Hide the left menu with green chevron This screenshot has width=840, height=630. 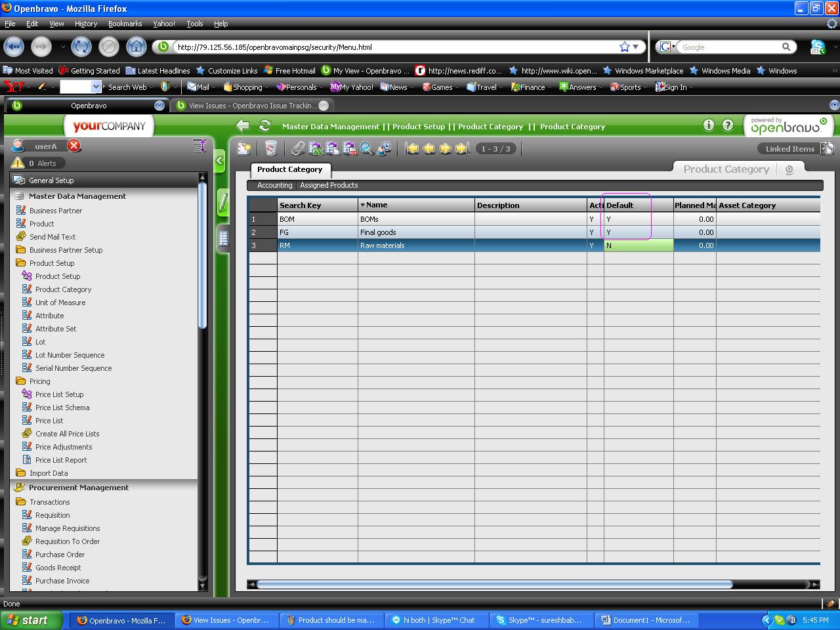(x=220, y=160)
